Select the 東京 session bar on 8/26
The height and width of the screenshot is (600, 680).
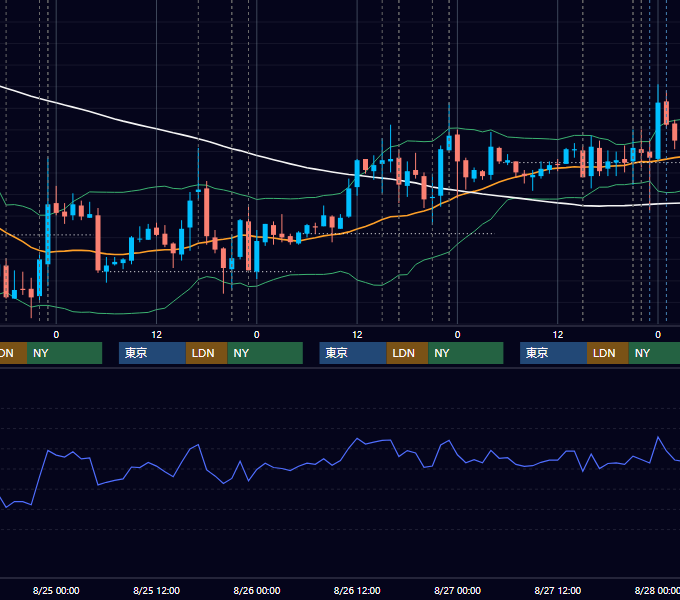pyautogui.click(x=353, y=353)
